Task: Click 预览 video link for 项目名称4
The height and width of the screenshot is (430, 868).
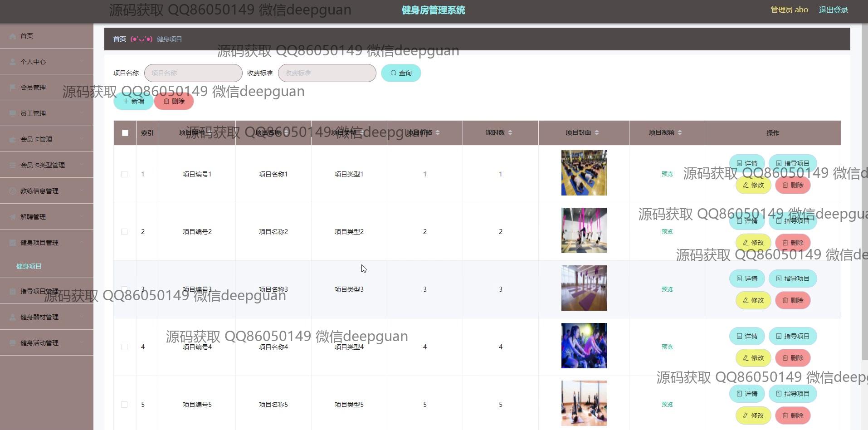Action: click(667, 347)
